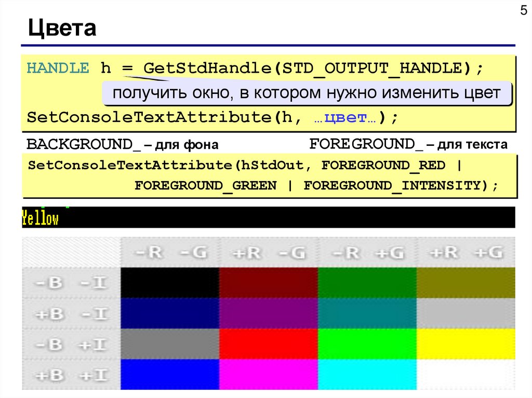This screenshot has width=532, height=398.
Task: Click the medium gray color cell
Action: pos(170,344)
